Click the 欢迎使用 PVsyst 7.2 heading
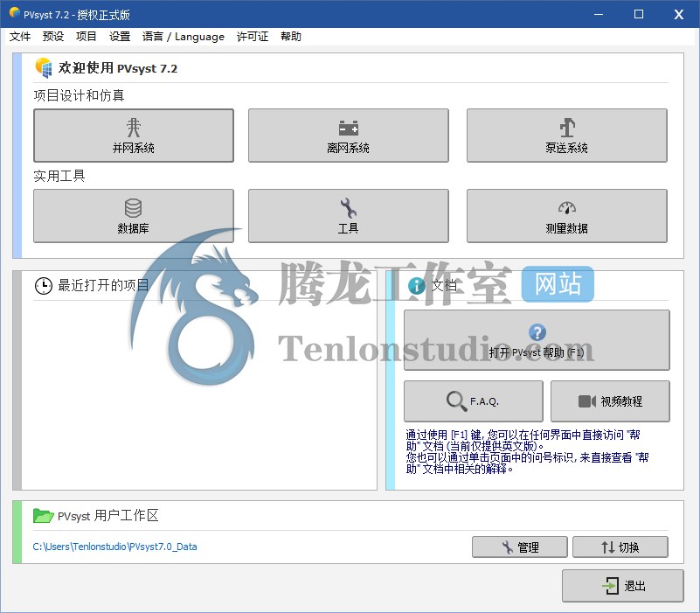This screenshot has height=613, width=700. pos(118,68)
